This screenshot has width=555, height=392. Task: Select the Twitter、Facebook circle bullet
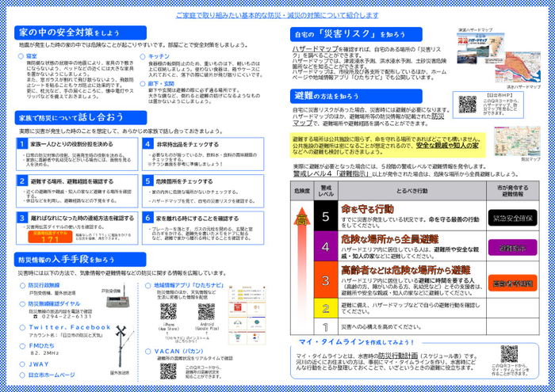click(x=23, y=328)
